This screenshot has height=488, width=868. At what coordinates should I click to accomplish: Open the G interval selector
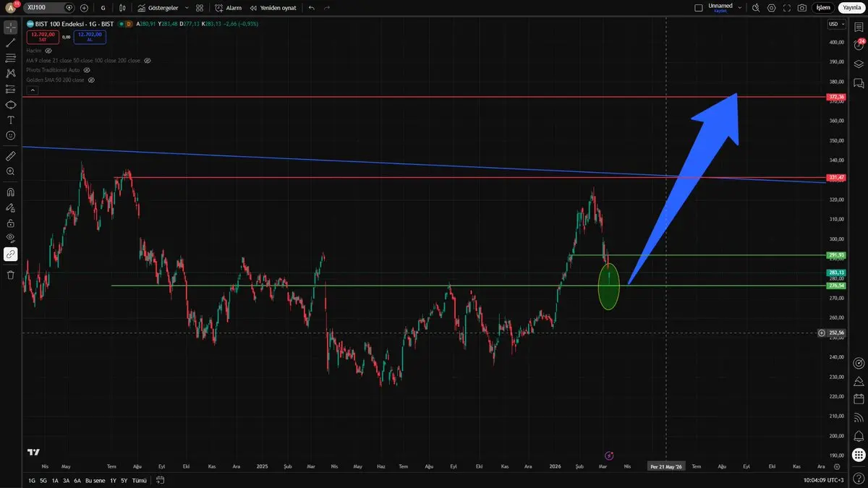pos(103,7)
